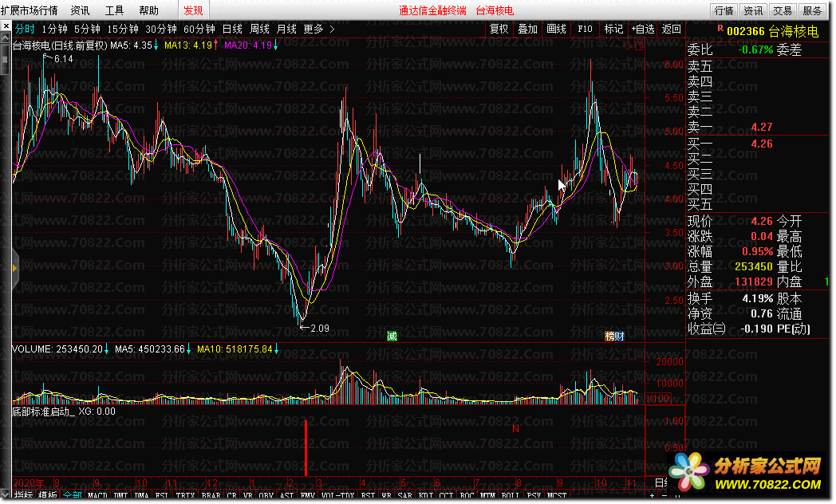Open the 帮助 menu

coord(148,10)
